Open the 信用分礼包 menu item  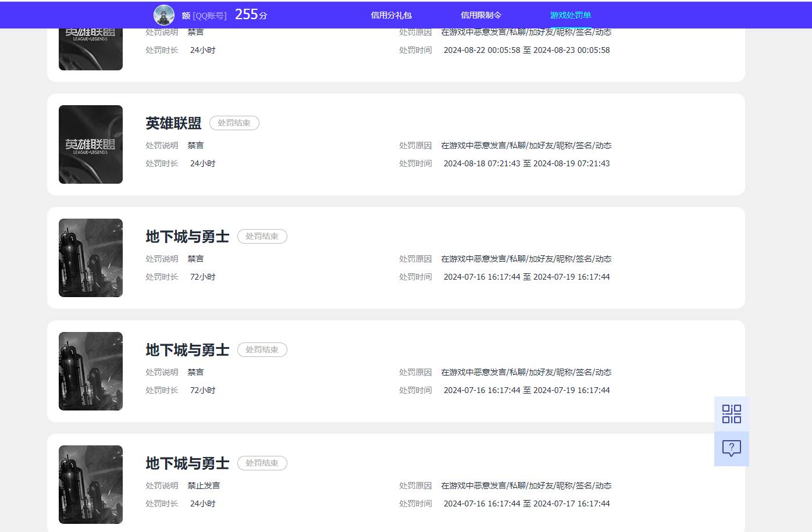pos(390,15)
